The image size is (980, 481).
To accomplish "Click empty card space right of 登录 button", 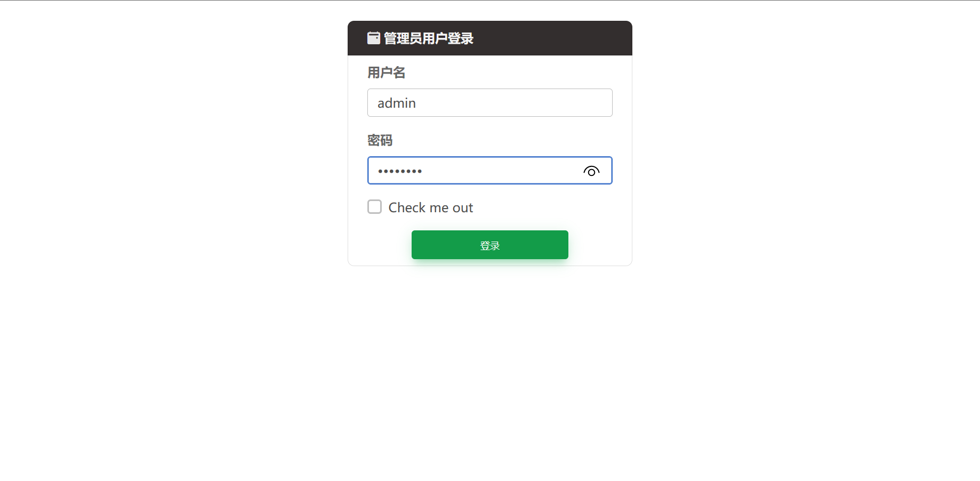I will [x=600, y=245].
